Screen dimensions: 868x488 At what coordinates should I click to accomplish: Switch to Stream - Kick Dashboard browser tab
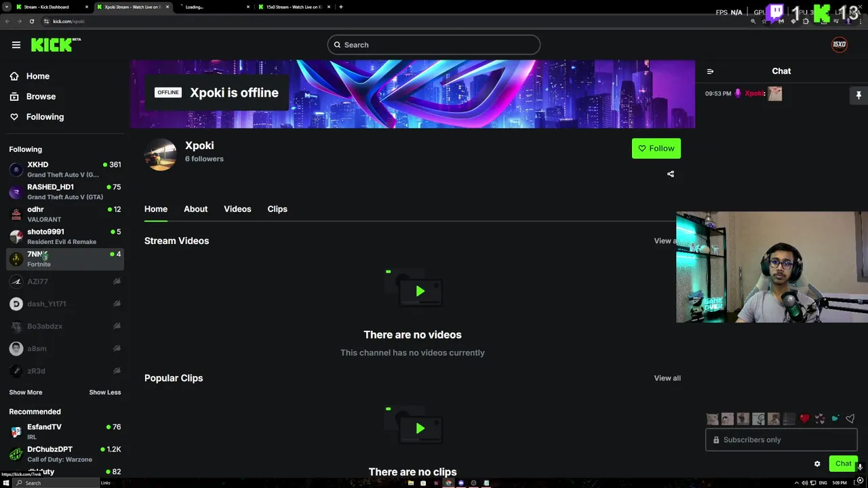(53, 7)
